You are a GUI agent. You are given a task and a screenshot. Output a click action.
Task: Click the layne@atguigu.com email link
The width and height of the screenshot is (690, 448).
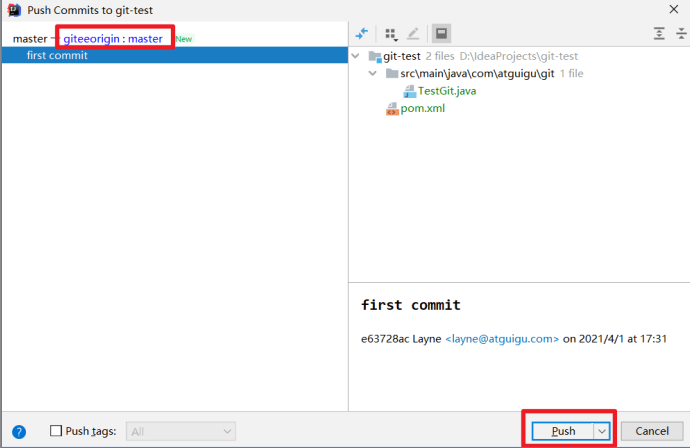(x=502, y=339)
